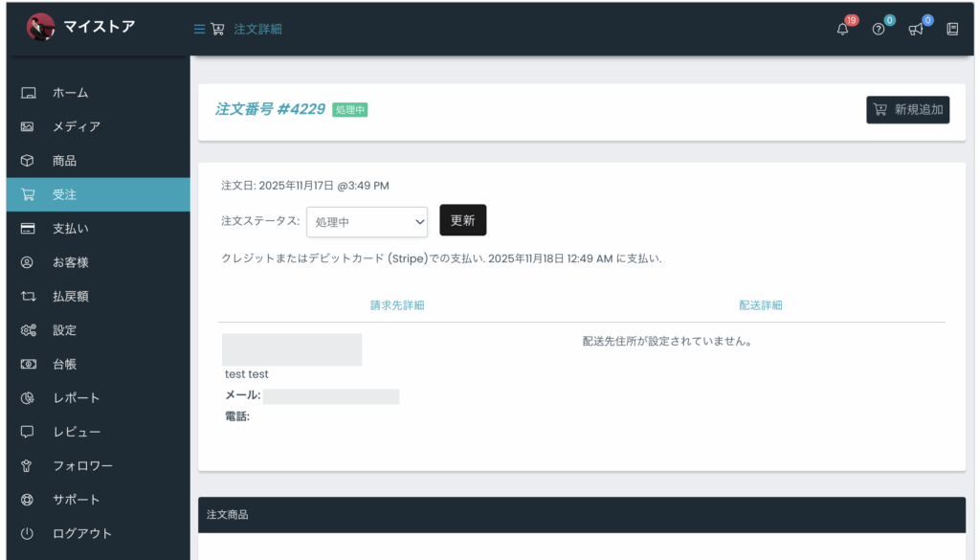Navigate to レポート in sidebar
Image resolution: width=980 pixels, height=560 pixels.
tap(76, 398)
